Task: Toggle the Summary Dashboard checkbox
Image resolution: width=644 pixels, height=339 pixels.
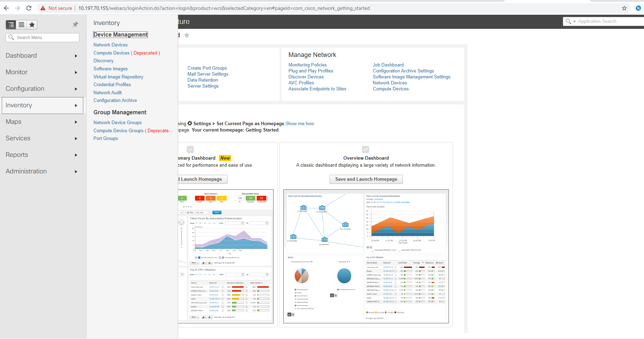Action: [190, 149]
